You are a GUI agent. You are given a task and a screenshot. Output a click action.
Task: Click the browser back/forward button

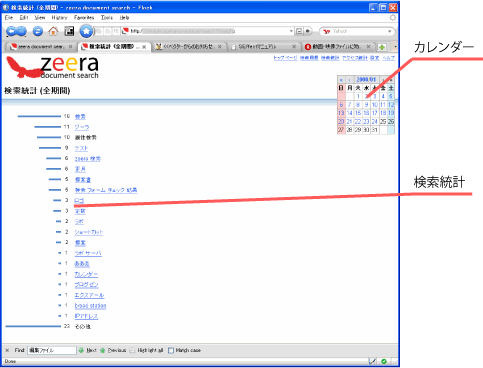(16, 31)
